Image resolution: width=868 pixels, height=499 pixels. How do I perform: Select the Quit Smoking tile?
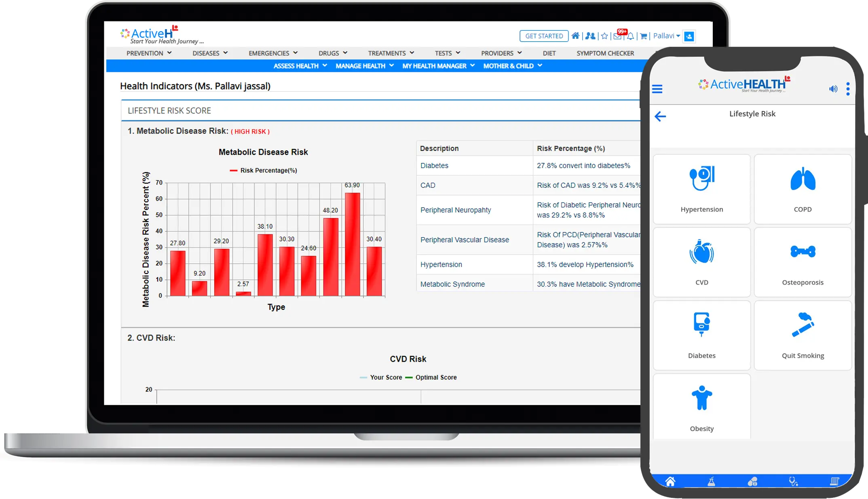[x=803, y=335]
